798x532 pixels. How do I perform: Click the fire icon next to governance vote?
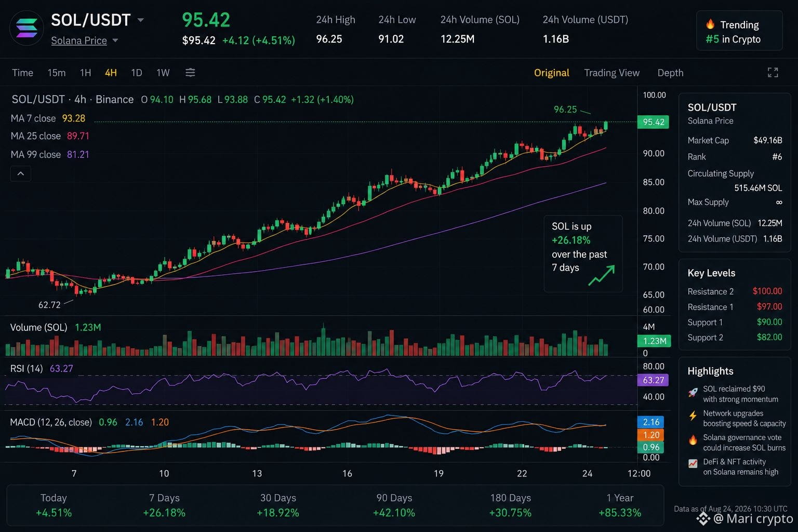pos(693,440)
